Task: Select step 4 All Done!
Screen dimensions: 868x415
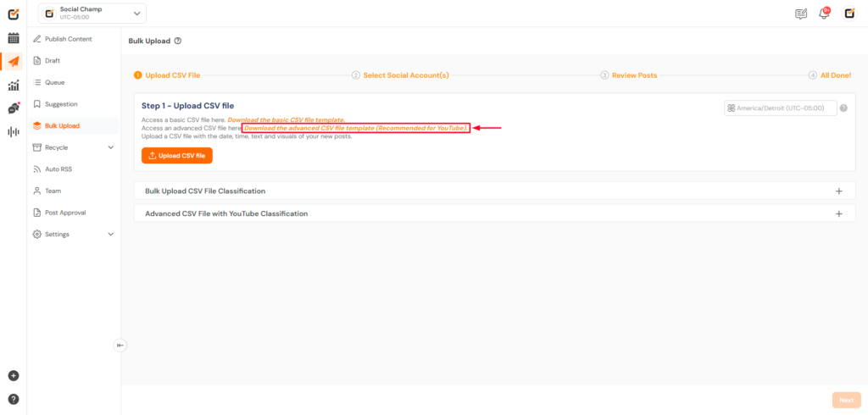Action: click(x=830, y=75)
